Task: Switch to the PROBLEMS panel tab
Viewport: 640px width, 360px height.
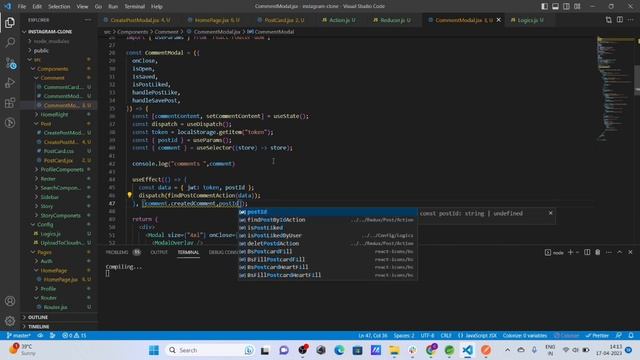Action: (x=117, y=252)
